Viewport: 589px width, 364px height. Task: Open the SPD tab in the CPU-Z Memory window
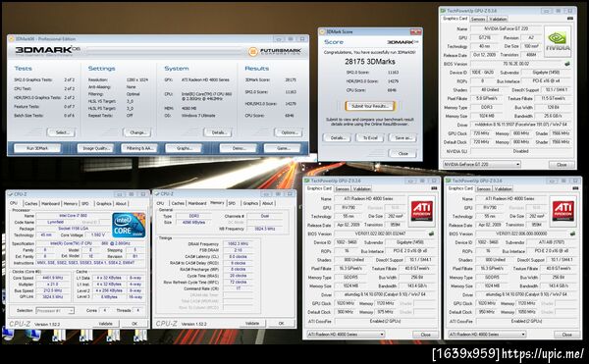(x=232, y=203)
